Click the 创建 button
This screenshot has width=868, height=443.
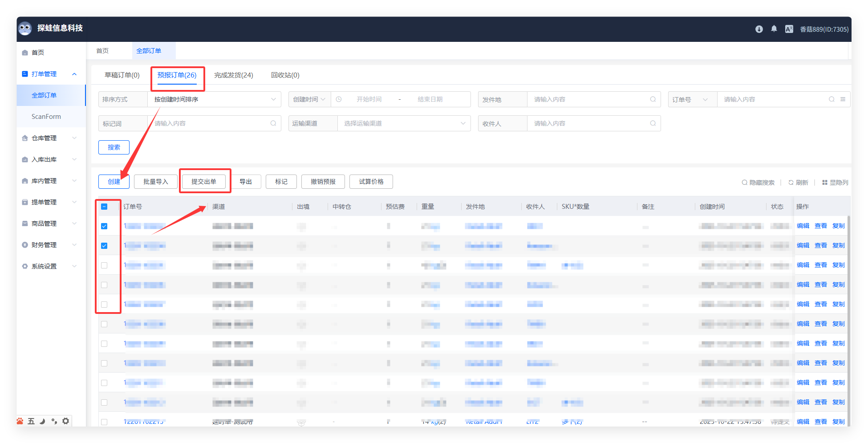pos(114,182)
